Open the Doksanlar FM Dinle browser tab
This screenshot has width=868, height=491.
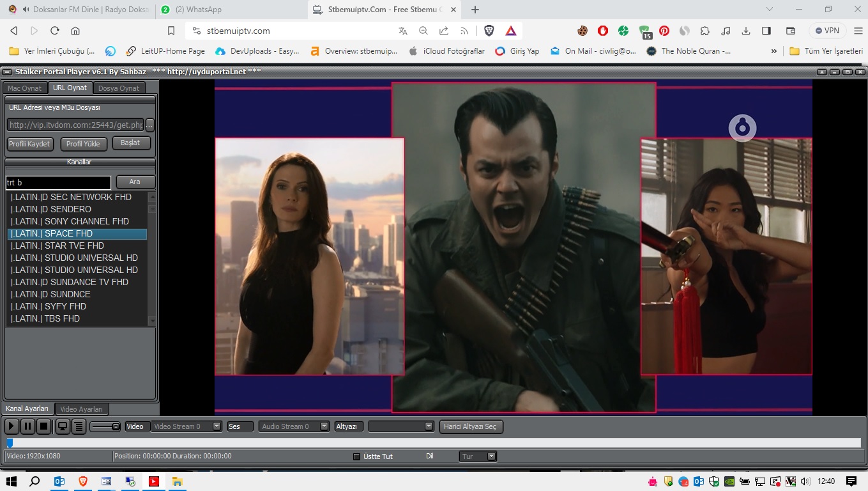pos(79,10)
